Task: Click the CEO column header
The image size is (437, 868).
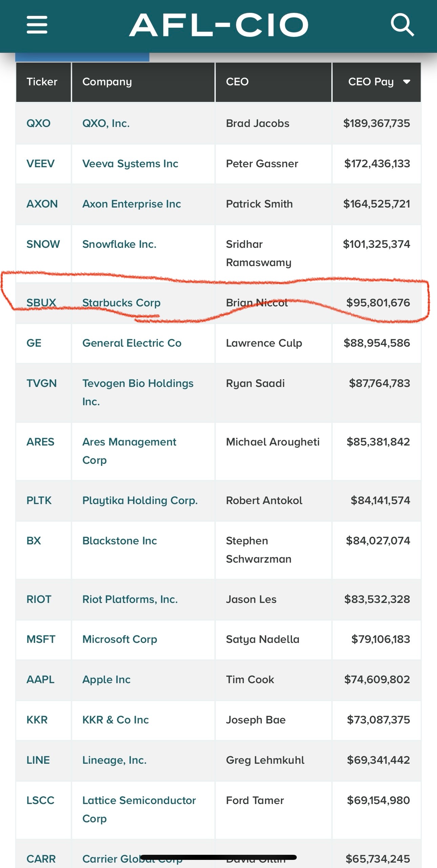Action: (237, 82)
